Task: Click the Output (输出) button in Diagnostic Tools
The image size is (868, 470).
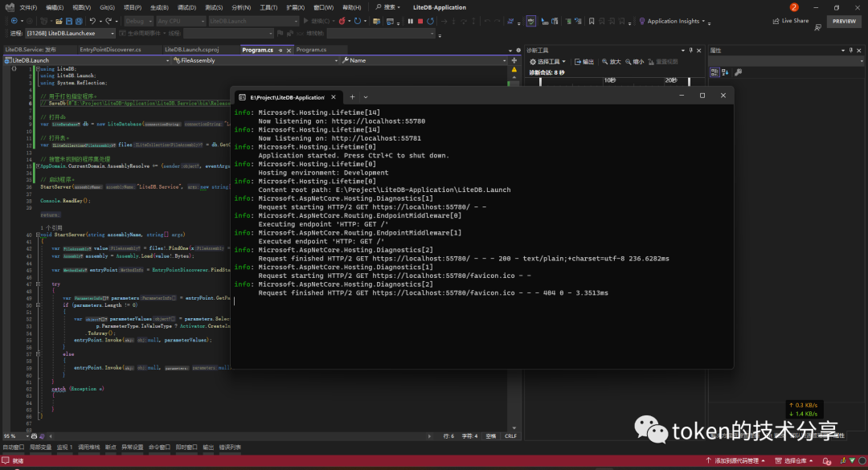Action: tap(584, 62)
